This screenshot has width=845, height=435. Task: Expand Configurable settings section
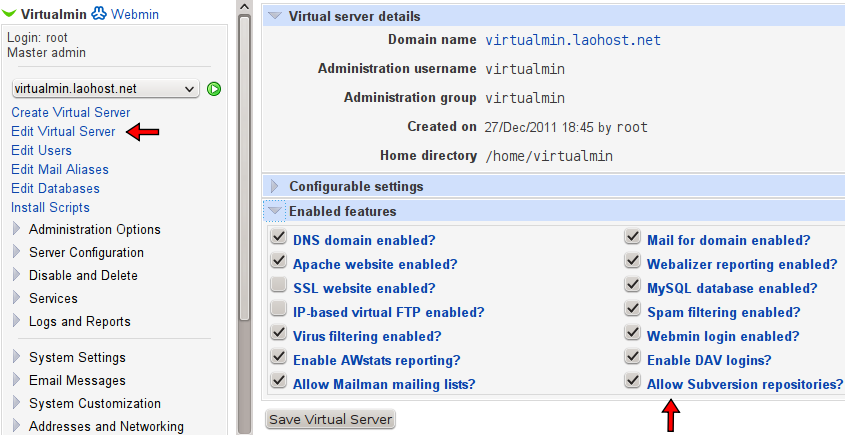[275, 187]
